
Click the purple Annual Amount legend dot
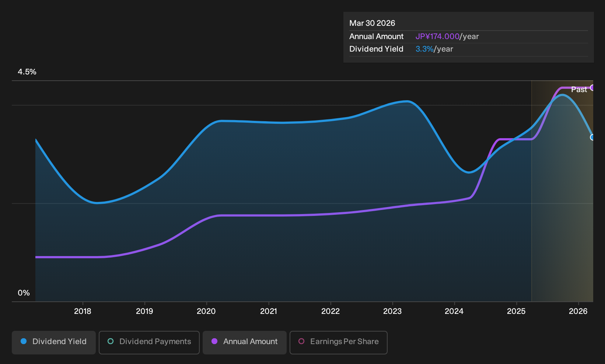[x=214, y=341]
